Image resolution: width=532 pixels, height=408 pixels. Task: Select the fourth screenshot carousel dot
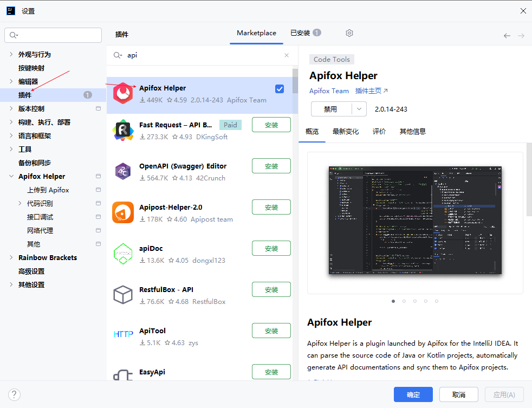426,301
